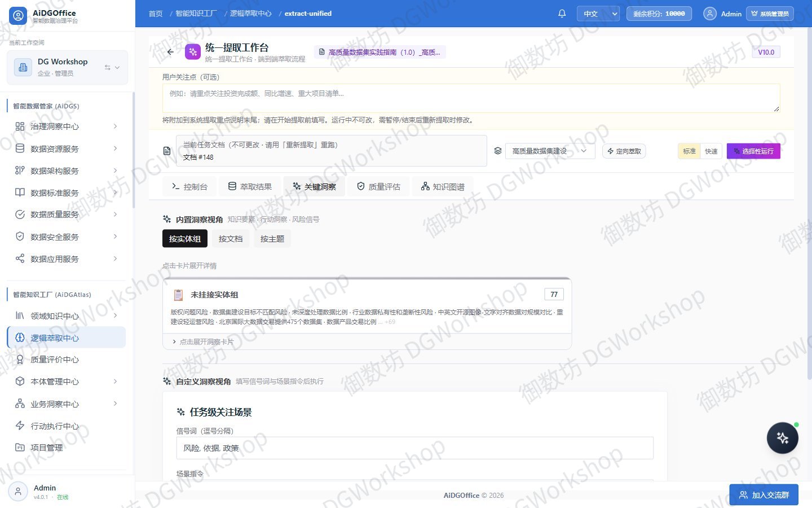Image resolution: width=812 pixels, height=508 pixels.
Task: Expand 数据资源服务 submenu chevron
Action: [x=116, y=148]
